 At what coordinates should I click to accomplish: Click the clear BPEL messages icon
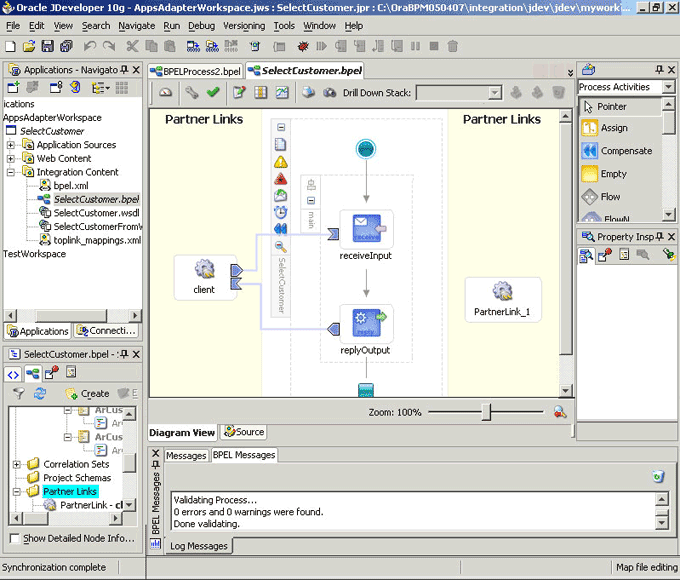658,476
